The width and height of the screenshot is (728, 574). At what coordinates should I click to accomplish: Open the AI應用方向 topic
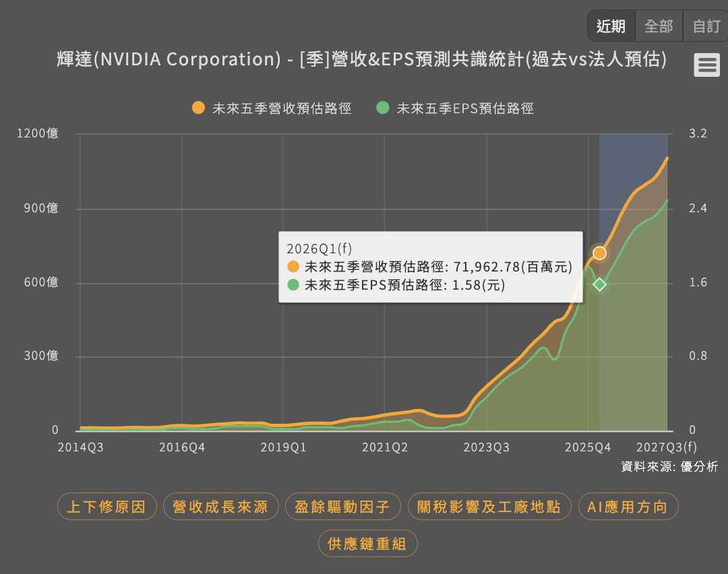(628, 507)
